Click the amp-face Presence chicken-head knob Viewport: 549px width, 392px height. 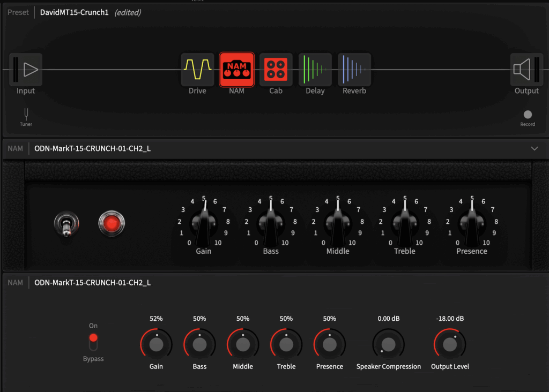pos(472,223)
